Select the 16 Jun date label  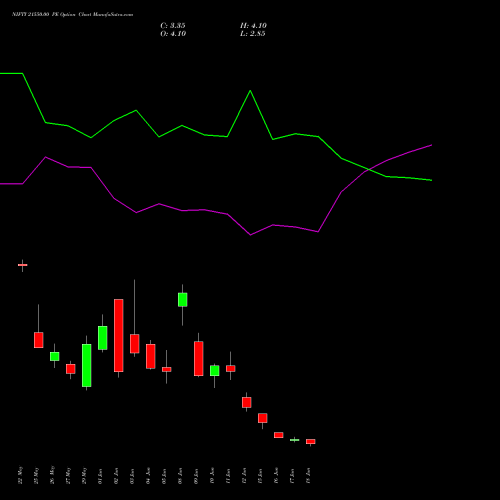tap(276, 476)
